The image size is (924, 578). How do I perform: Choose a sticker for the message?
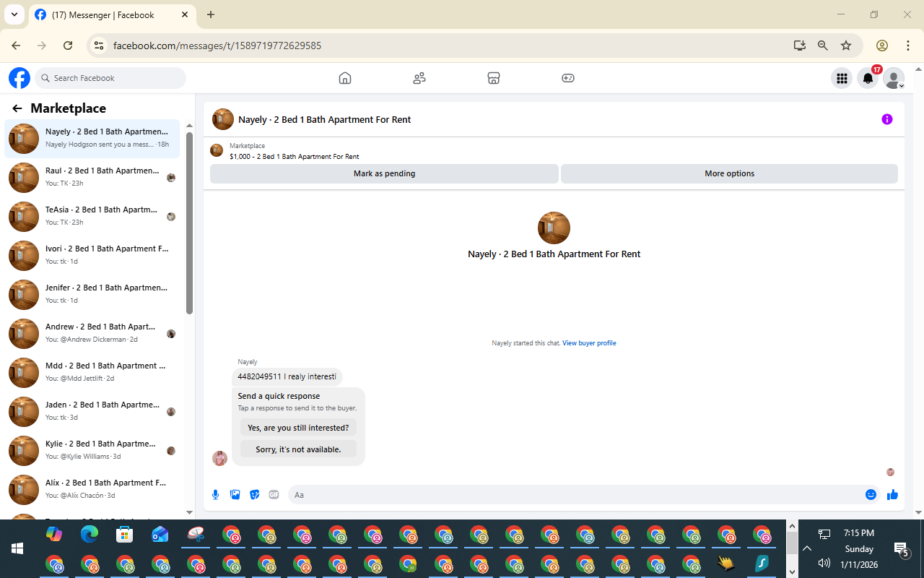pos(254,495)
